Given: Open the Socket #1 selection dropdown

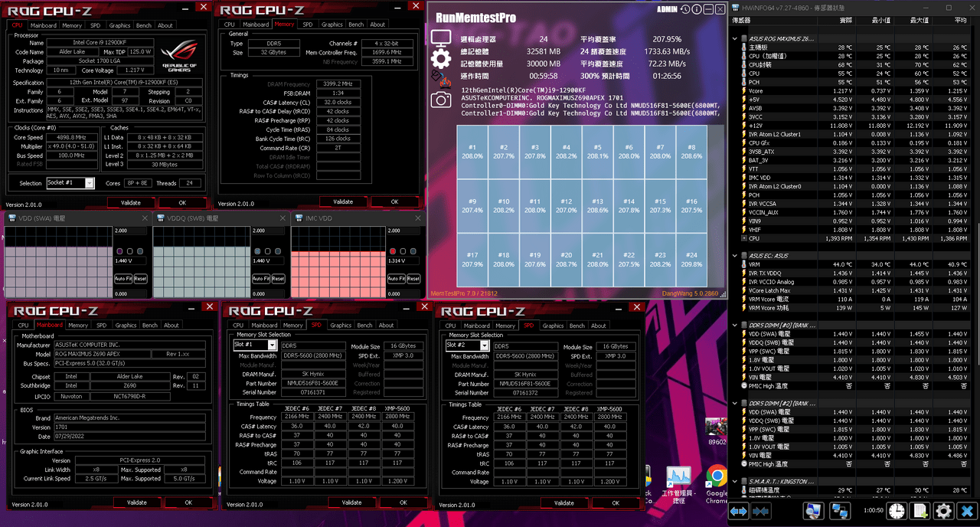Looking at the screenshot, I should pyautogui.click(x=70, y=183).
